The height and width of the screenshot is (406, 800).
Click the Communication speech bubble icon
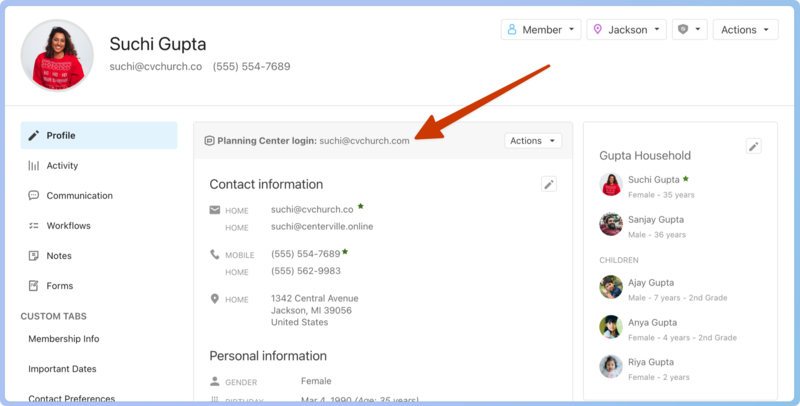34,196
